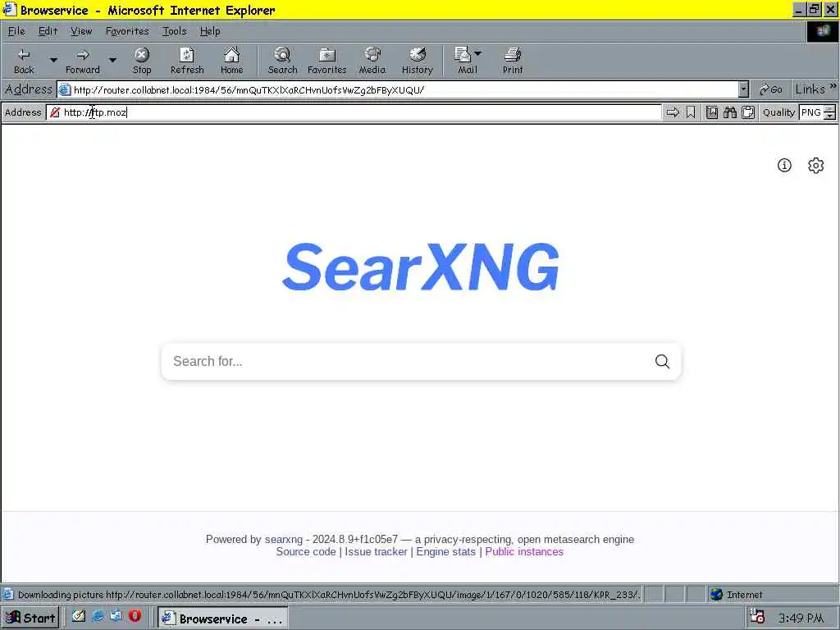Click the Print toolbar button
This screenshot has height=630, width=840.
click(x=513, y=61)
